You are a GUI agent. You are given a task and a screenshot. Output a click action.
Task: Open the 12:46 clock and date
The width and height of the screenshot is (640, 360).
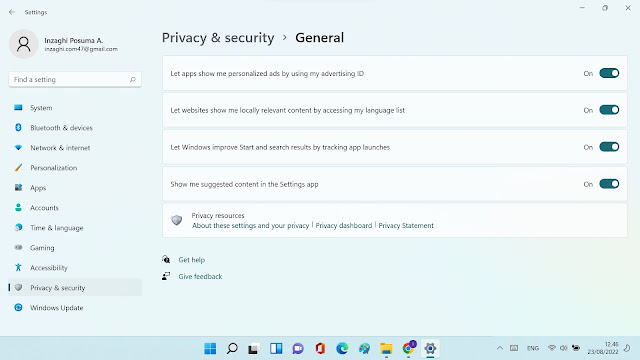click(x=603, y=348)
